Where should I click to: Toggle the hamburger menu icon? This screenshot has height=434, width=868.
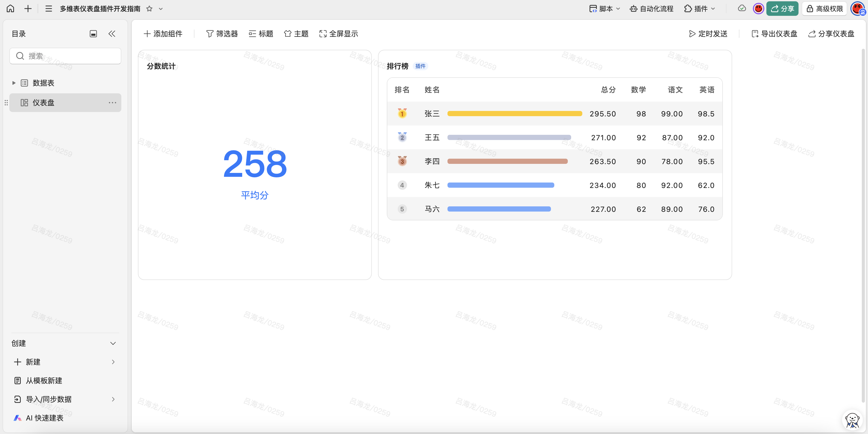click(48, 8)
